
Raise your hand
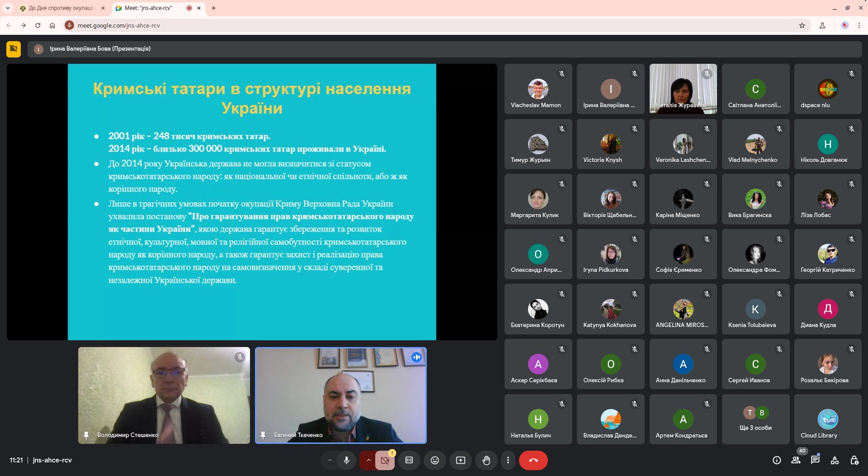[x=486, y=460]
